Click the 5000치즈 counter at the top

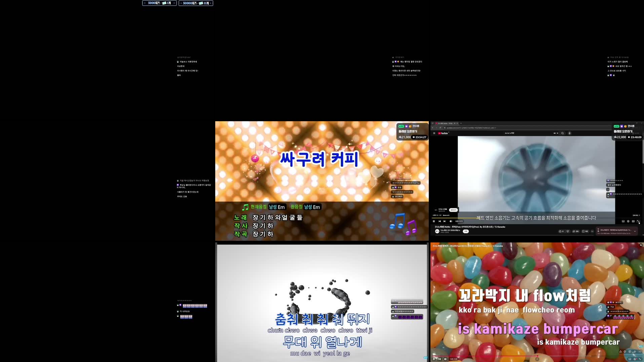159,3
